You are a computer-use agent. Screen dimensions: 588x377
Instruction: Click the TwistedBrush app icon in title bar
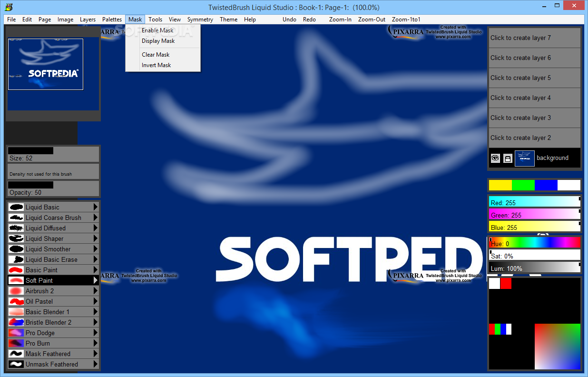pyautogui.click(x=8, y=7)
